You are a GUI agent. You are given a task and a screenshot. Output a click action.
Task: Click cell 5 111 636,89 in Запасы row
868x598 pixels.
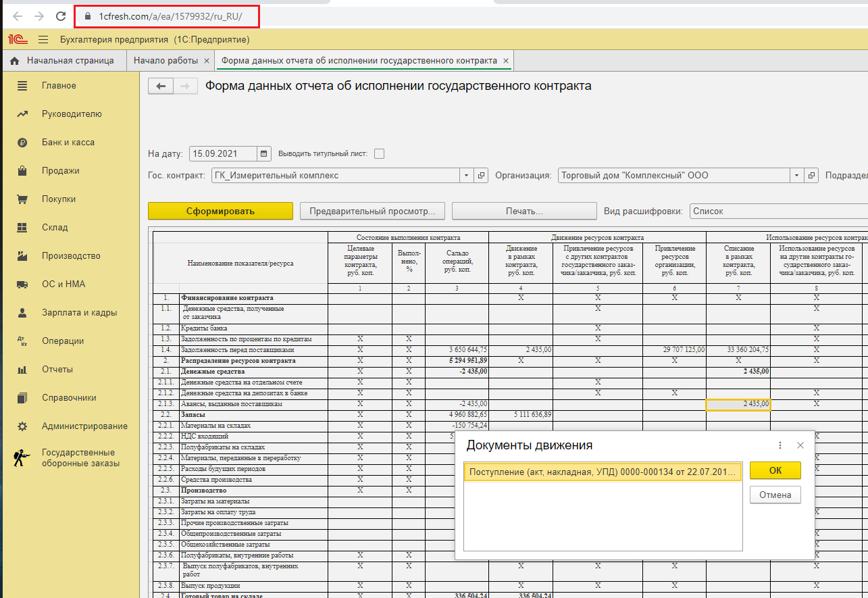(520, 415)
